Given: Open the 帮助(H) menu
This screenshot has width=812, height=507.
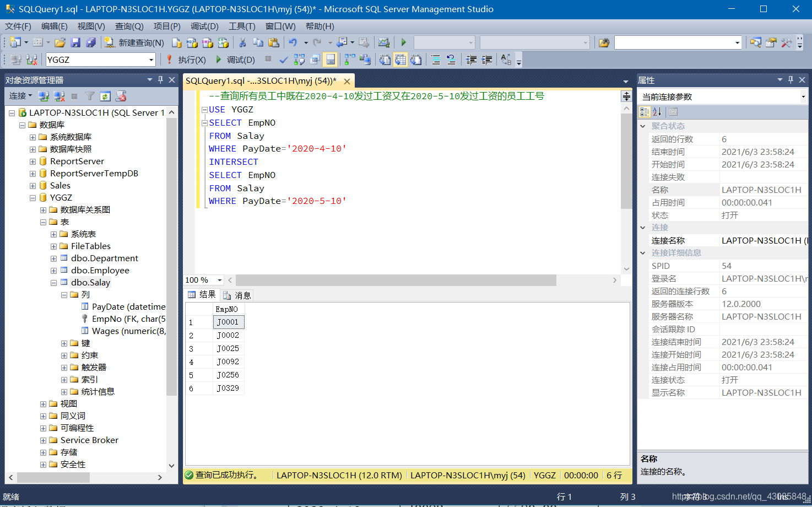Looking at the screenshot, I should (320, 26).
